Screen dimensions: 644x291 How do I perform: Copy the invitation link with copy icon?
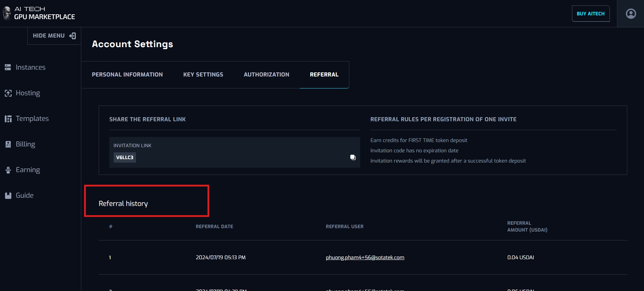point(353,157)
